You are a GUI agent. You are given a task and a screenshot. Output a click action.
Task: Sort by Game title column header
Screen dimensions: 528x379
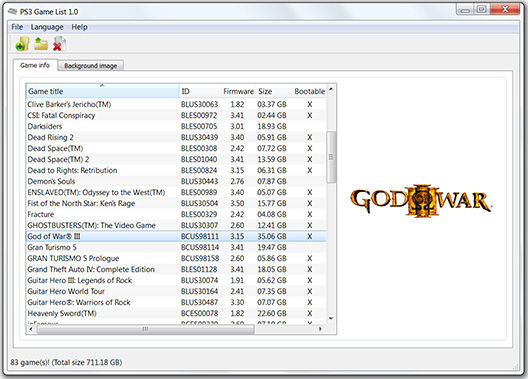(x=103, y=91)
